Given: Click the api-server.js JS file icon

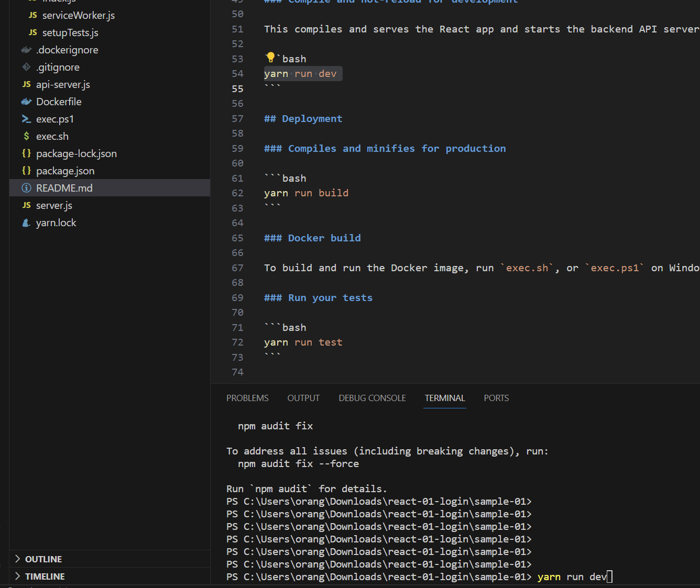Looking at the screenshot, I should pyautogui.click(x=27, y=84).
